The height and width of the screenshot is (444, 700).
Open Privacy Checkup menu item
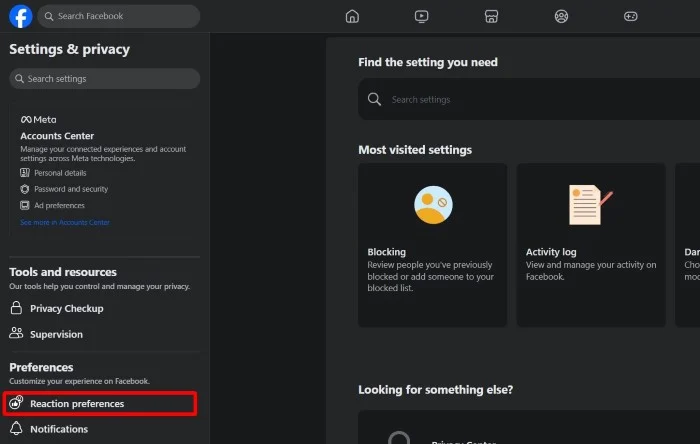point(66,308)
